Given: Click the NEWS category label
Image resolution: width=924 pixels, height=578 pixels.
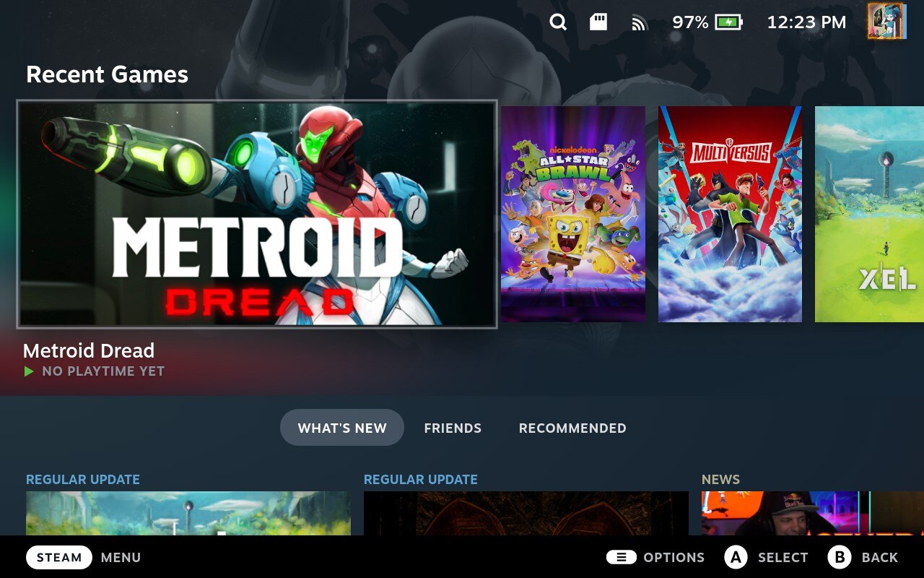Looking at the screenshot, I should [720, 480].
